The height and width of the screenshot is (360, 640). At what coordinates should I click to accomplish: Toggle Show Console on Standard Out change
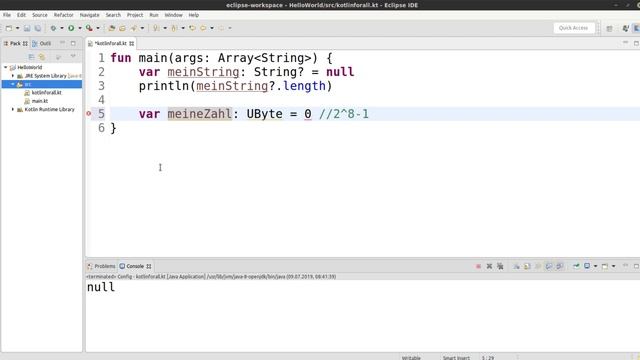tap(549, 267)
